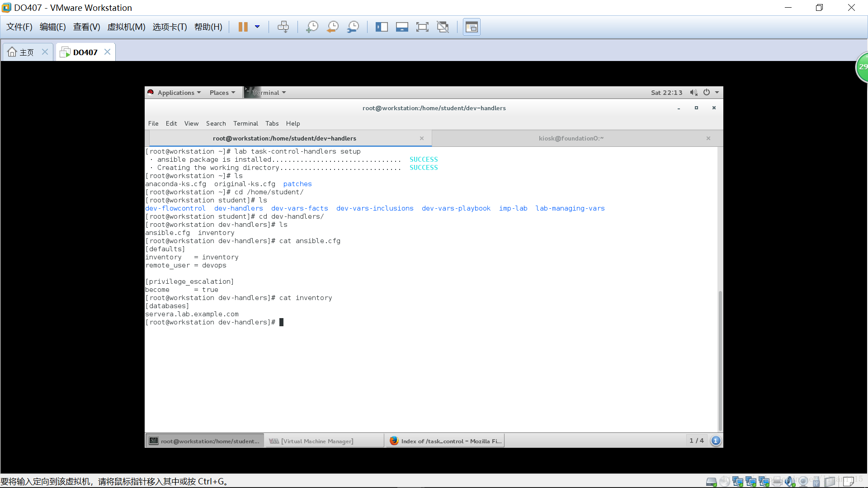Pause the virtual machine
The height and width of the screenshot is (488, 868).
click(x=243, y=27)
